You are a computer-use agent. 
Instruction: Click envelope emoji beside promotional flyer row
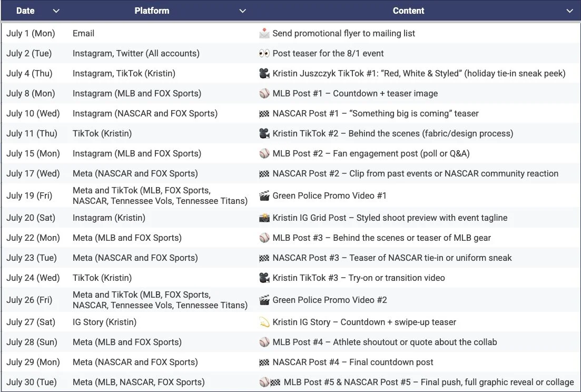point(264,33)
